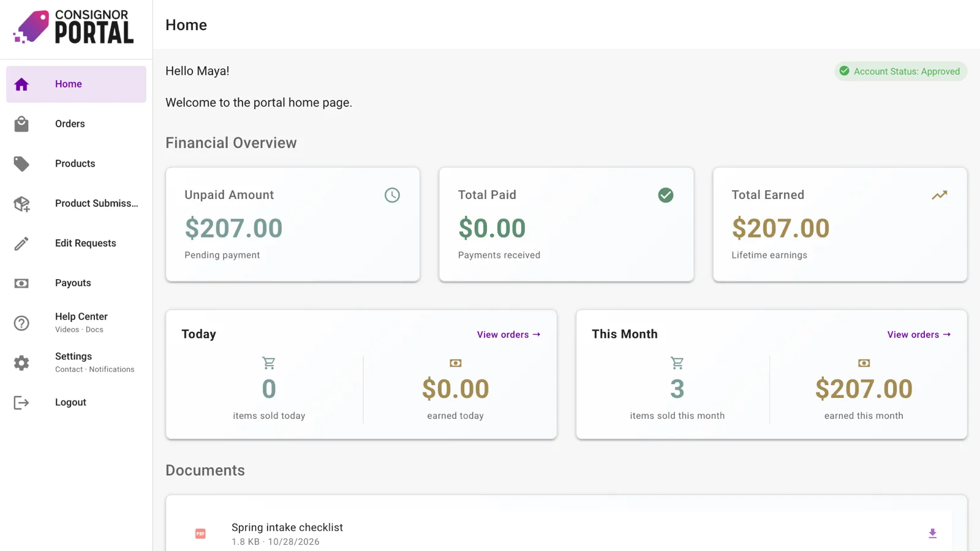
Task: Click the $207.00 Lifetime earnings value
Action: pos(780,228)
